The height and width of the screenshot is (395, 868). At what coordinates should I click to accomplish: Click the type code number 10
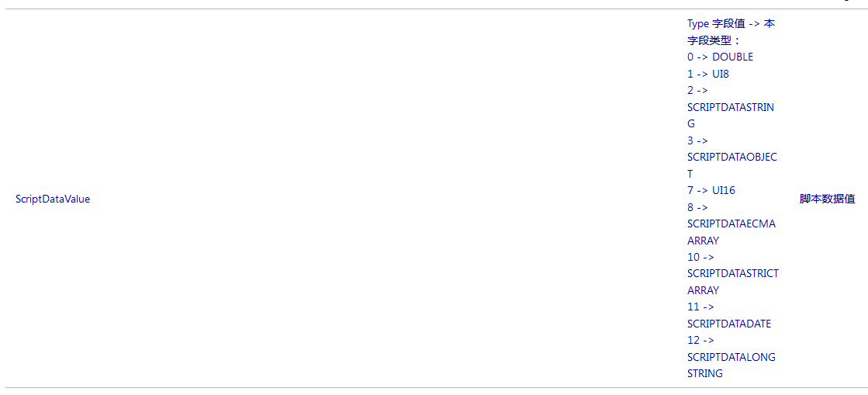[x=693, y=257]
